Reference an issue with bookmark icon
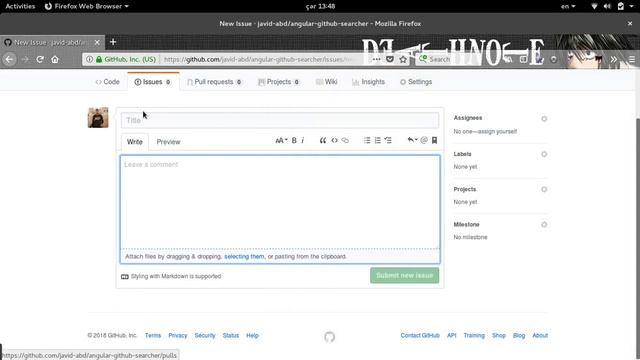 point(435,140)
